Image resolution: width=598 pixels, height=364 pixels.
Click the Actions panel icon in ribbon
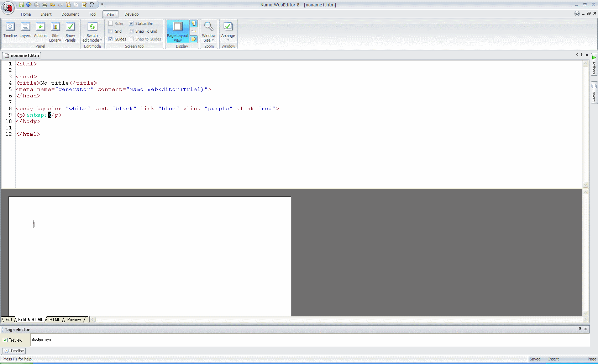40,30
